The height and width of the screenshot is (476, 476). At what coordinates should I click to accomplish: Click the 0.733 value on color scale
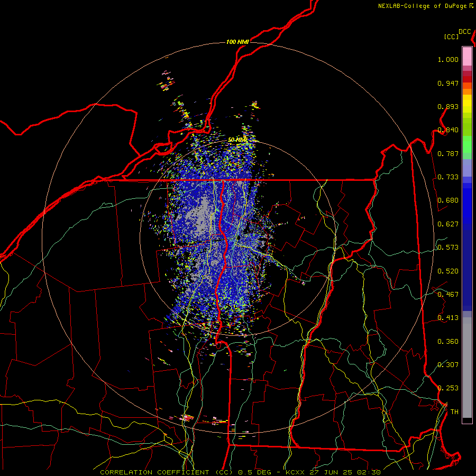tap(448, 177)
